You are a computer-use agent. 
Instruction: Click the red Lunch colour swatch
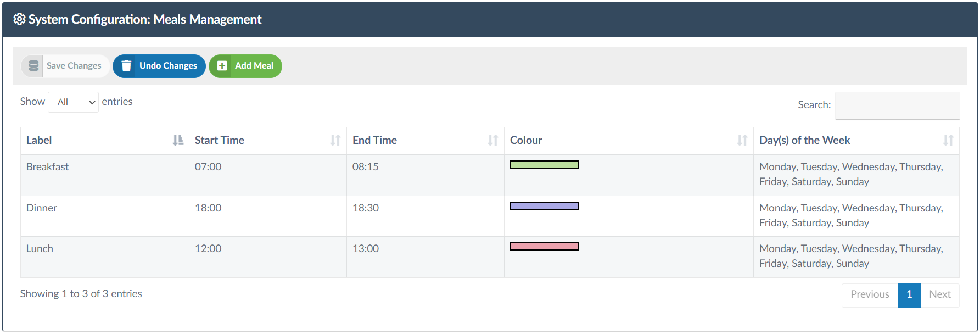point(544,247)
